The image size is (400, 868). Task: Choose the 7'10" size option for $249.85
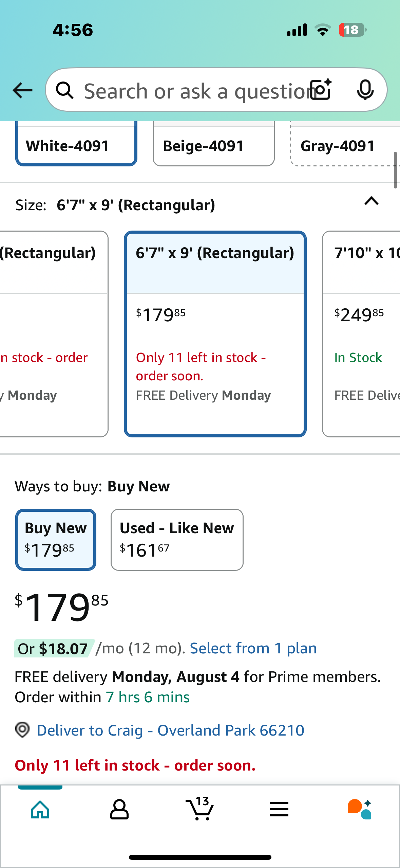click(x=361, y=334)
